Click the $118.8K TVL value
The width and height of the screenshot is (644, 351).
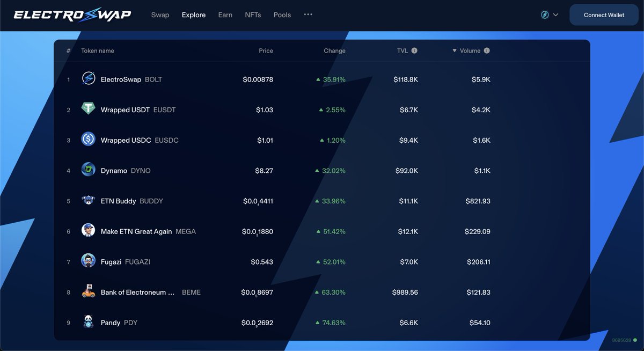point(406,79)
